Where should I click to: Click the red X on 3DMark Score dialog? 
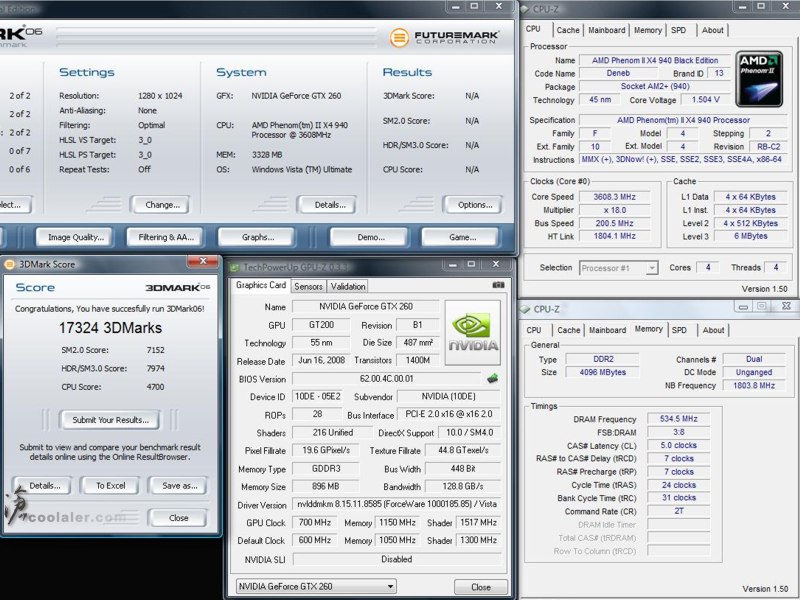[x=203, y=261]
